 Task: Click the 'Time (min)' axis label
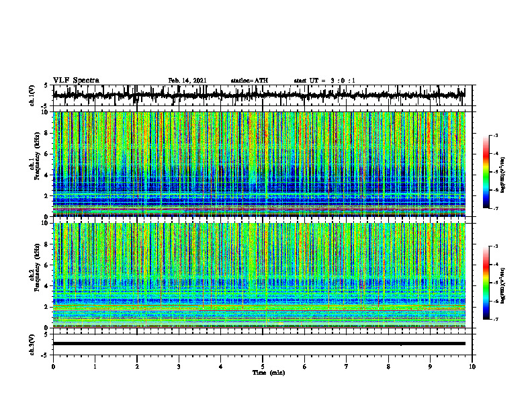pos(269,373)
